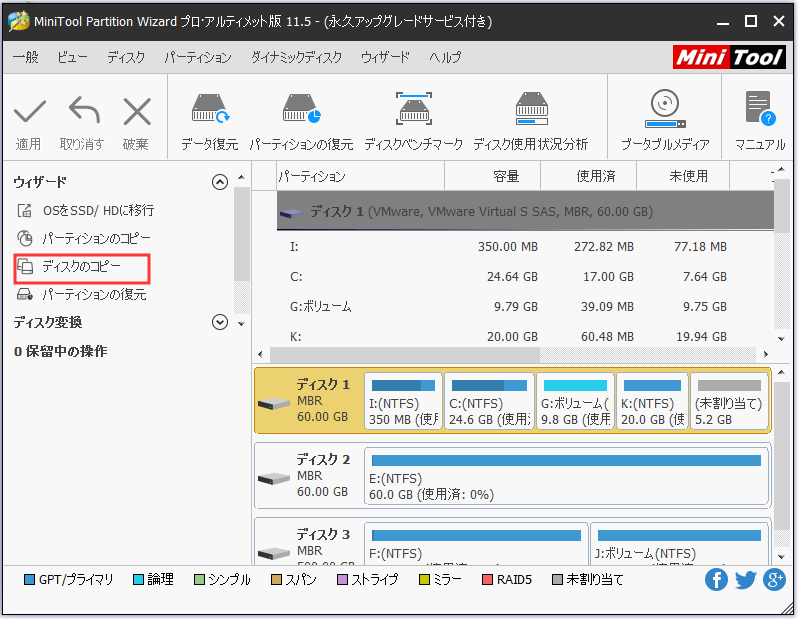Select J:ボリューム(NTFS) partition block
798x619 pixels.
(679, 544)
